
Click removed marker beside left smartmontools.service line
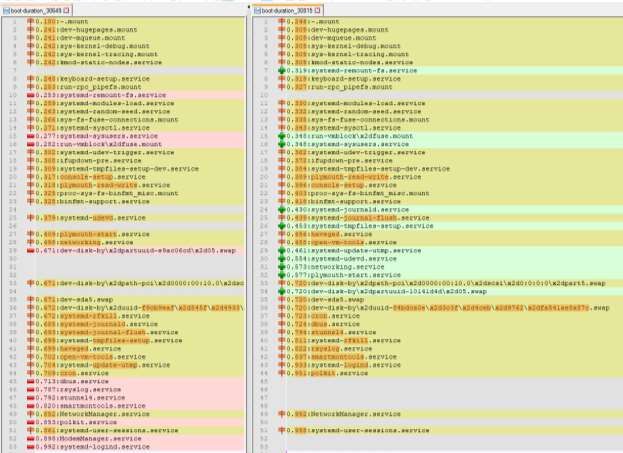coord(31,406)
